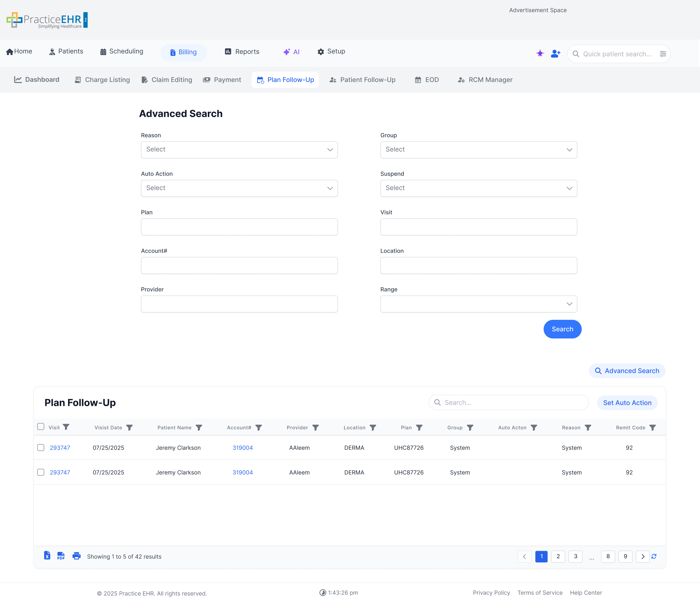Print the Plan Follow-Up listing

click(77, 557)
